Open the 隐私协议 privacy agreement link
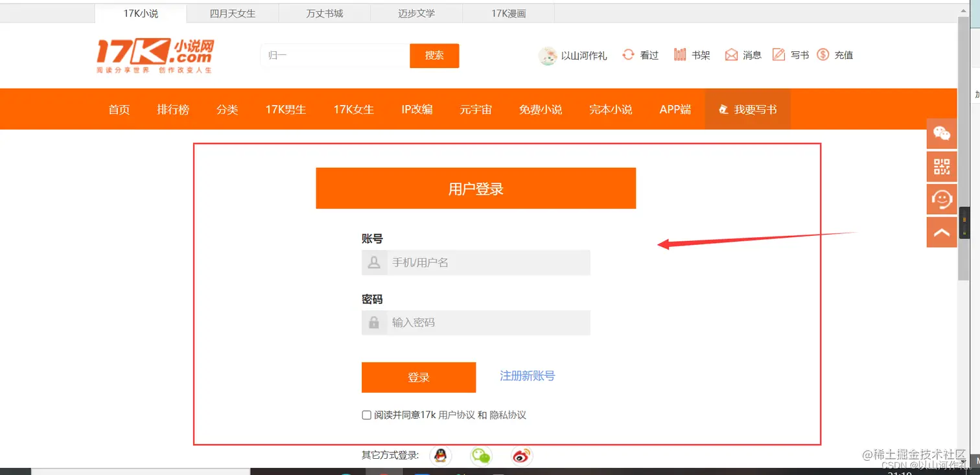The image size is (980, 475). [x=507, y=415]
